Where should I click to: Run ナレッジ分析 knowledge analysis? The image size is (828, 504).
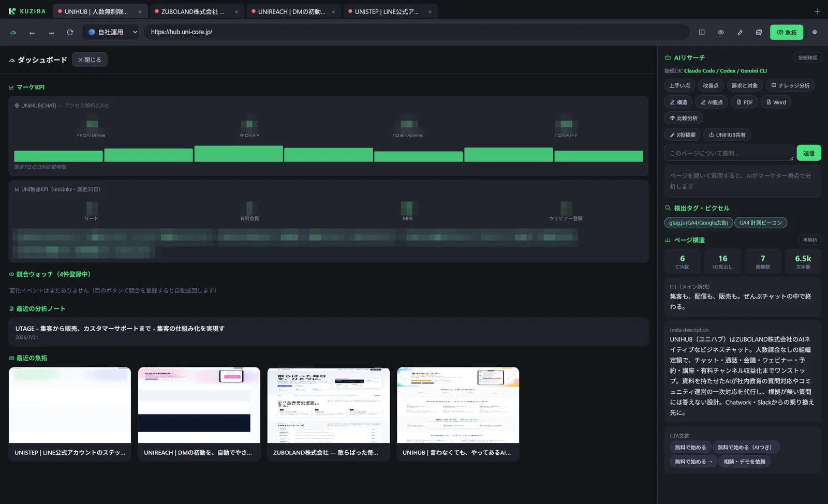790,85
